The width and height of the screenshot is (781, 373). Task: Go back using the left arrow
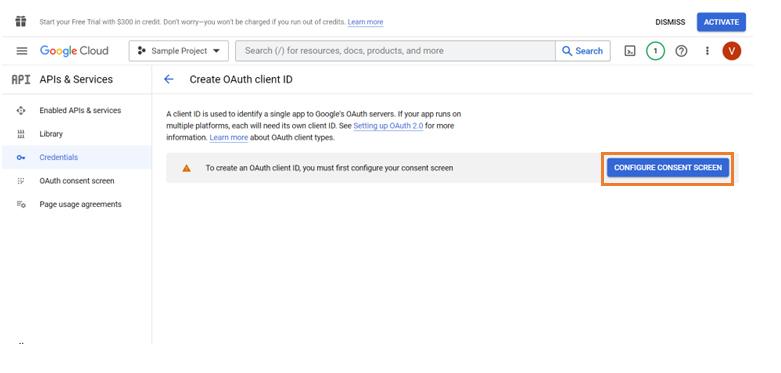pos(169,79)
